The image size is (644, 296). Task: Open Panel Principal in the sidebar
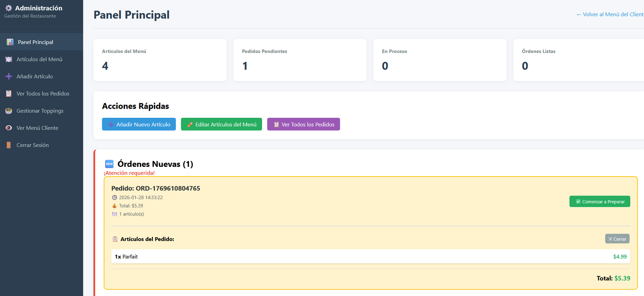point(41,42)
